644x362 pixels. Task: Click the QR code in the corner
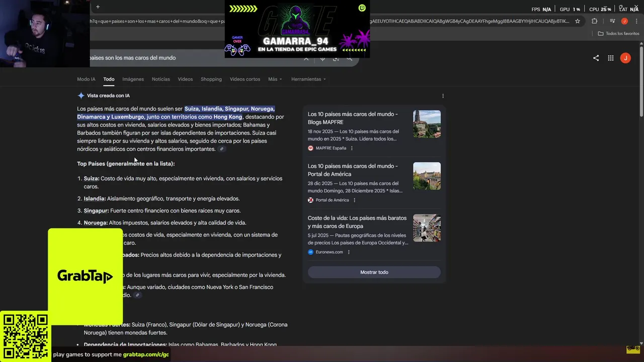click(25, 337)
